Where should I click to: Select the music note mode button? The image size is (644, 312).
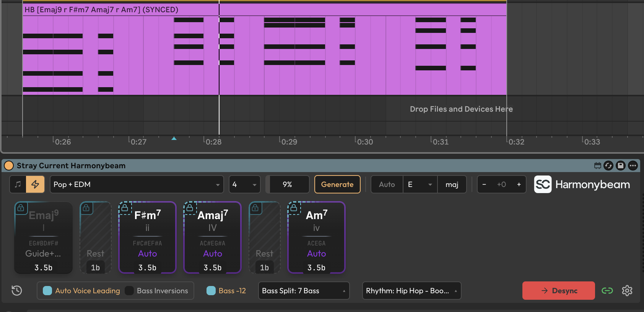point(18,184)
